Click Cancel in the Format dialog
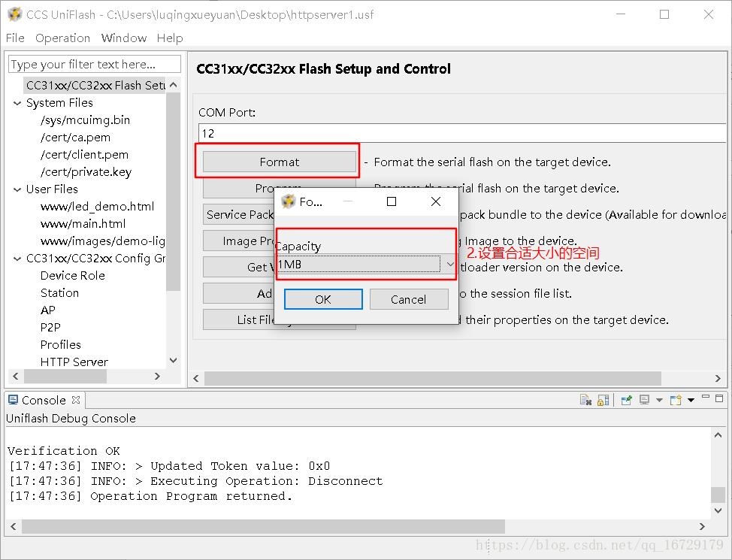Screen dimensions: 732x560 409,299
